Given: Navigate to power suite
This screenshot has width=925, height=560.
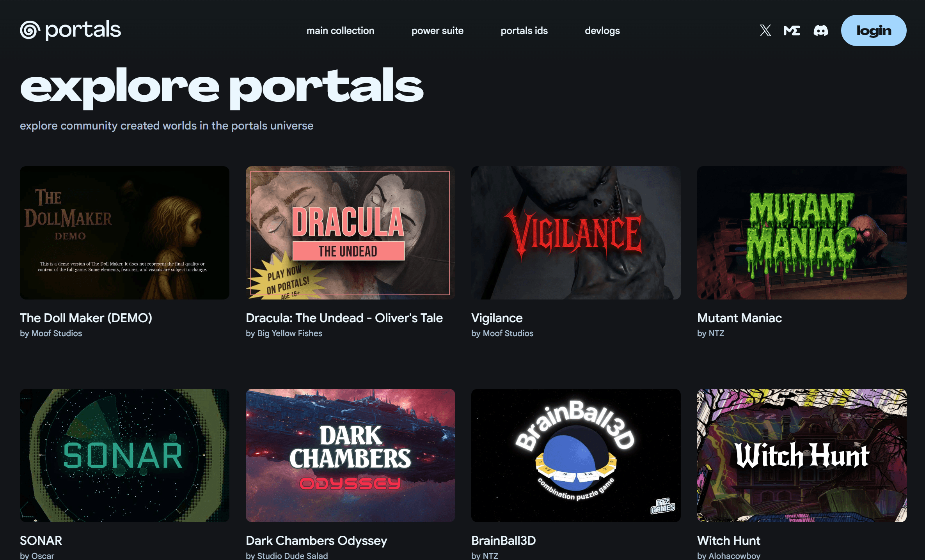Looking at the screenshot, I should point(437,30).
